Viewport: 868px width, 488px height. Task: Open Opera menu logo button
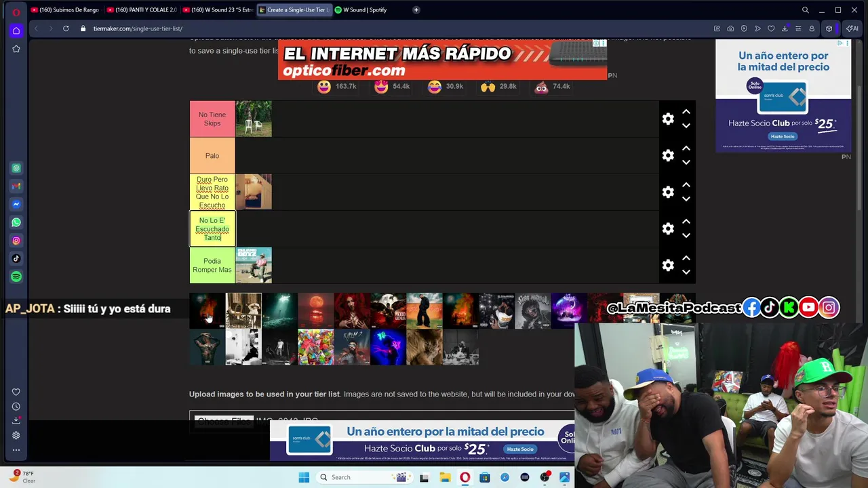pos(16,12)
